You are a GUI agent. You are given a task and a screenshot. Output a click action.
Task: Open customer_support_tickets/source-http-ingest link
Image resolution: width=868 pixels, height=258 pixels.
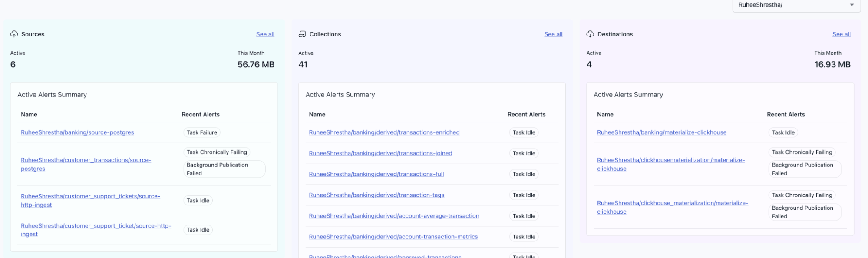tap(90, 201)
